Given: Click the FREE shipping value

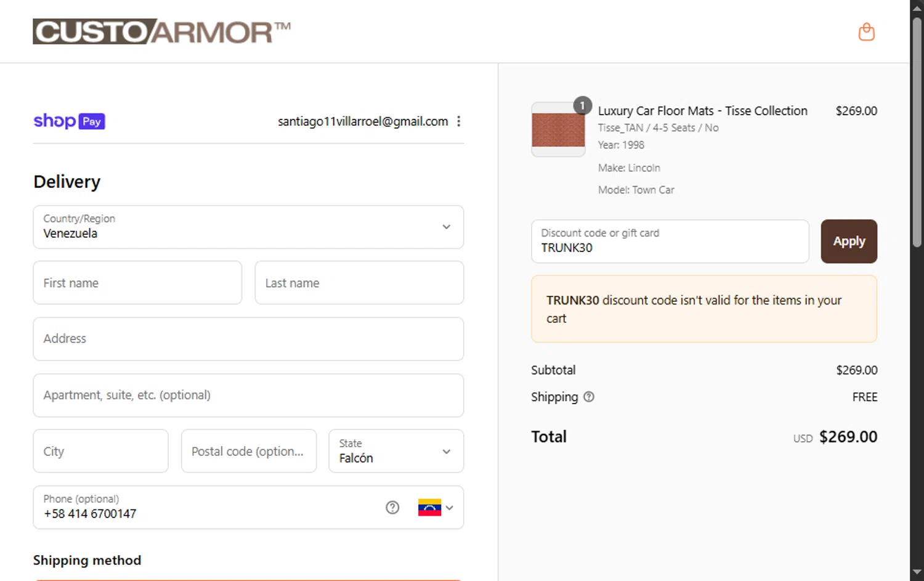Looking at the screenshot, I should tap(864, 397).
